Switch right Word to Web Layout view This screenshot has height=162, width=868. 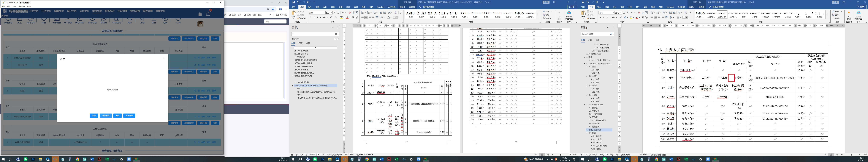837,155
